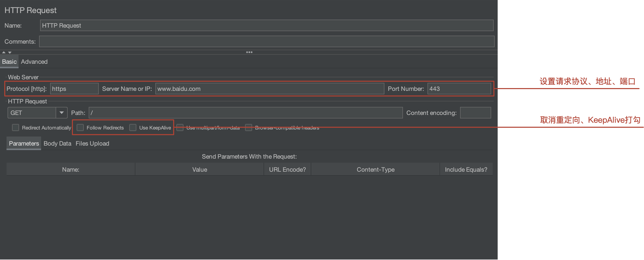
Task: Enable Use KeepAlive
Action: pyautogui.click(x=133, y=127)
